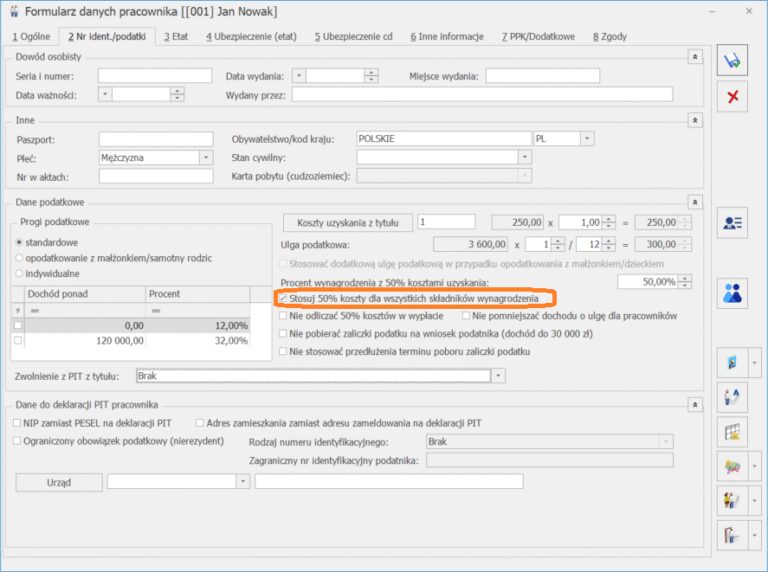
Task: Click the Wydany przez input field
Action: (x=482, y=94)
